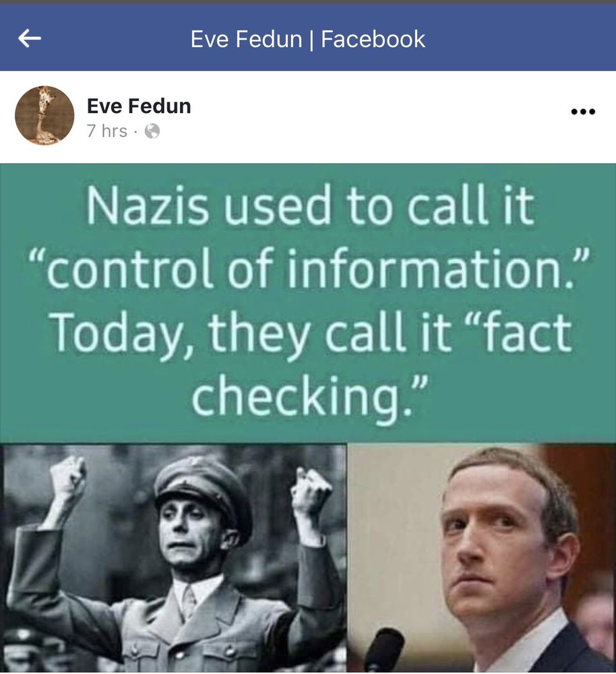The height and width of the screenshot is (674, 616).
Task: Click the military cap in the photo
Action: 203,490
